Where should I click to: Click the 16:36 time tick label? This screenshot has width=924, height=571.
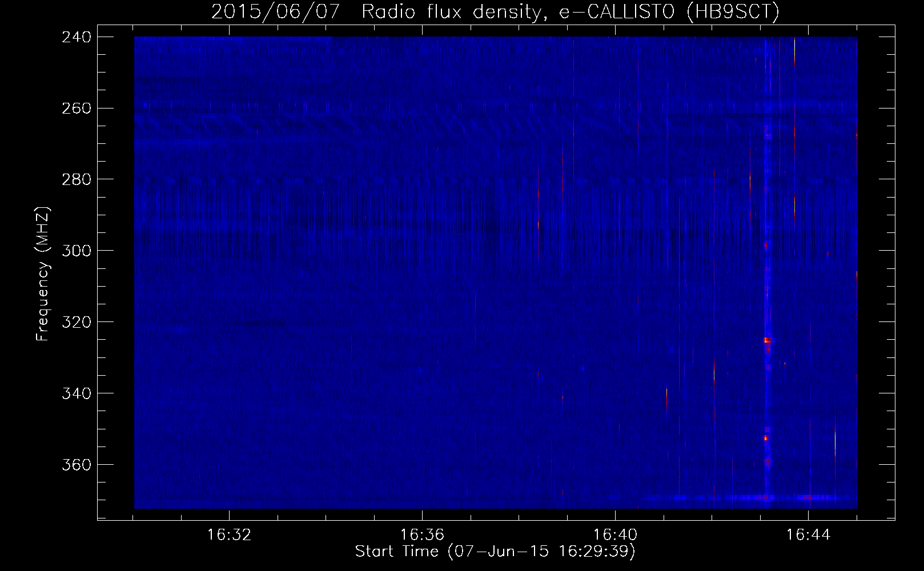click(422, 535)
